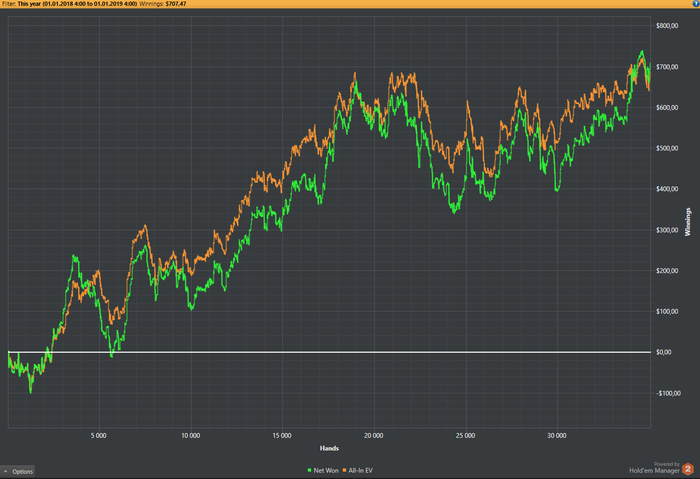Image resolution: width=700 pixels, height=479 pixels.
Task: Click the $700,00 axis label
Action: pyautogui.click(x=667, y=67)
